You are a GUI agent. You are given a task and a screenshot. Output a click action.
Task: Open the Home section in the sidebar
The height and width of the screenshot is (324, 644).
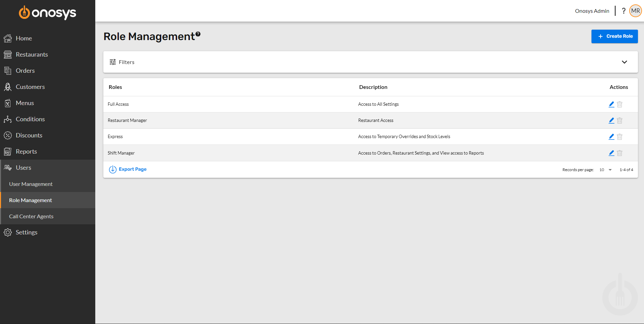[8, 38]
